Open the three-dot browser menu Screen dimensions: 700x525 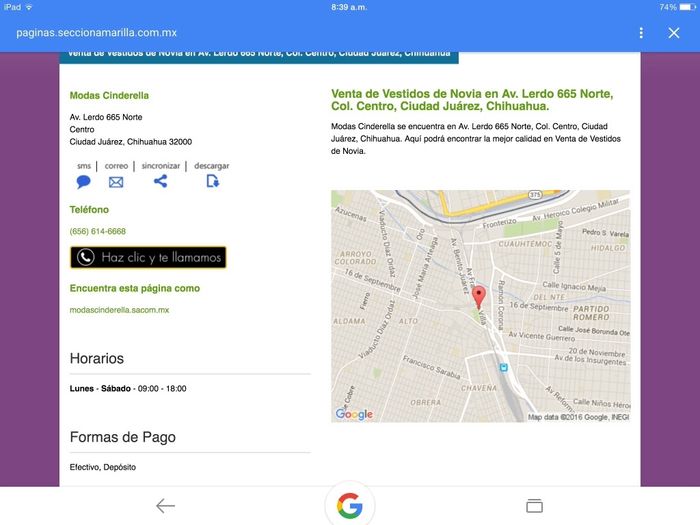[x=641, y=33]
